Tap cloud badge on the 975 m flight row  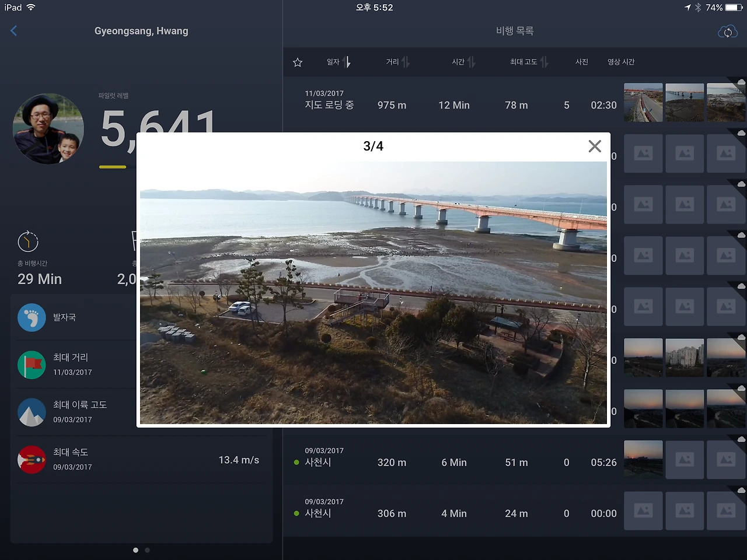click(741, 82)
